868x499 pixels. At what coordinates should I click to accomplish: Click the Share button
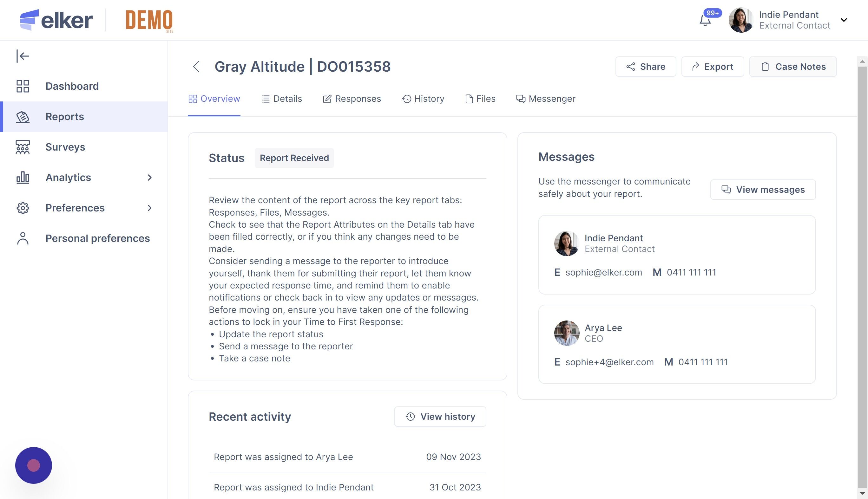[645, 67]
